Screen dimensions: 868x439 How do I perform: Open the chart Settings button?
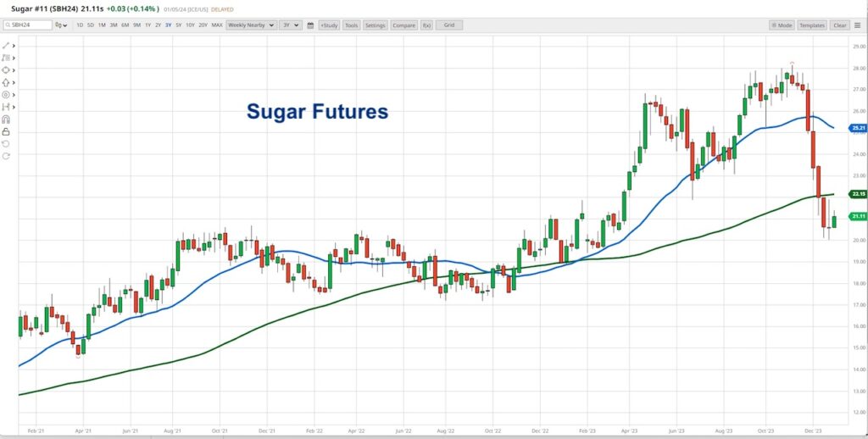[376, 25]
